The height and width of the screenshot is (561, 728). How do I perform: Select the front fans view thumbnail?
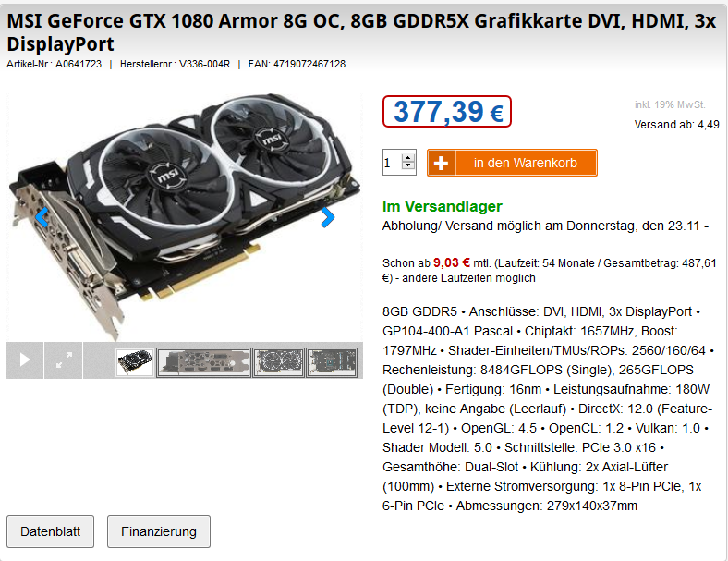tap(279, 362)
